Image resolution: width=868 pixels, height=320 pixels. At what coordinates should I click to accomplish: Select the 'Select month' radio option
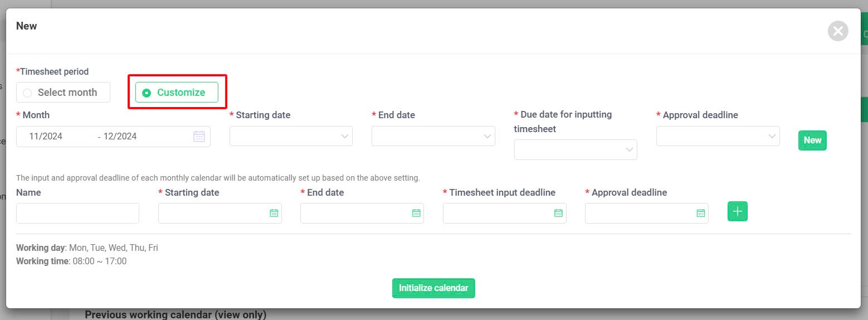[63, 93]
